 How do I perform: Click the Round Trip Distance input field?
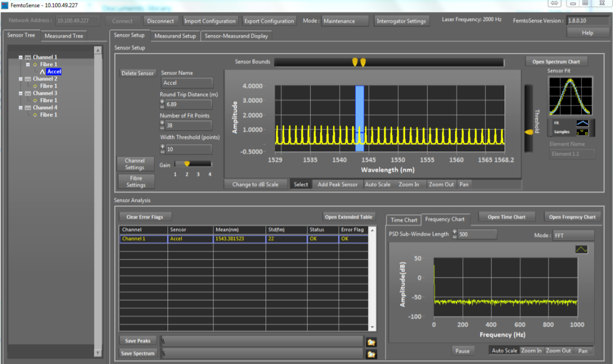click(188, 104)
